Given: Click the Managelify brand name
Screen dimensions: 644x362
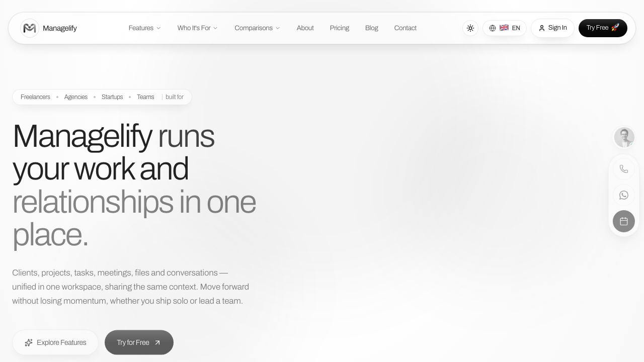Looking at the screenshot, I should 60,28.
